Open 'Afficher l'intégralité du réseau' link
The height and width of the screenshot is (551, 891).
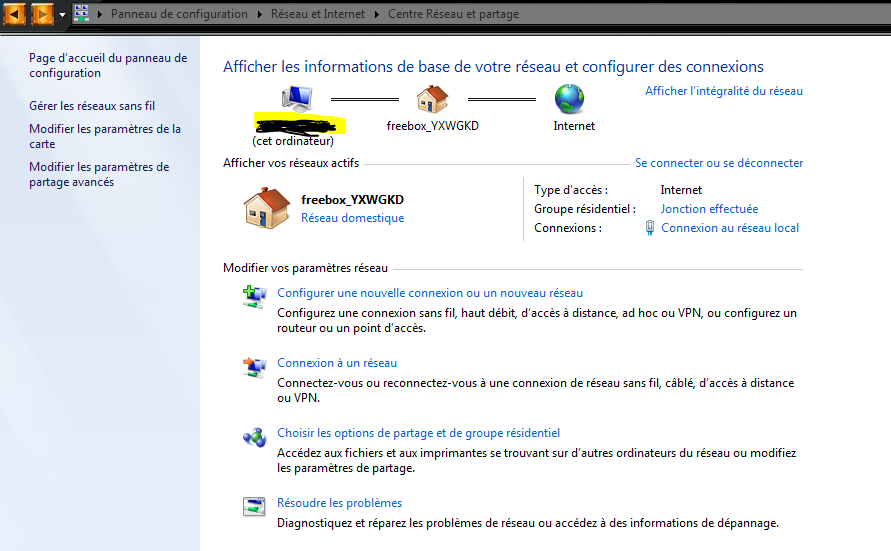(723, 91)
